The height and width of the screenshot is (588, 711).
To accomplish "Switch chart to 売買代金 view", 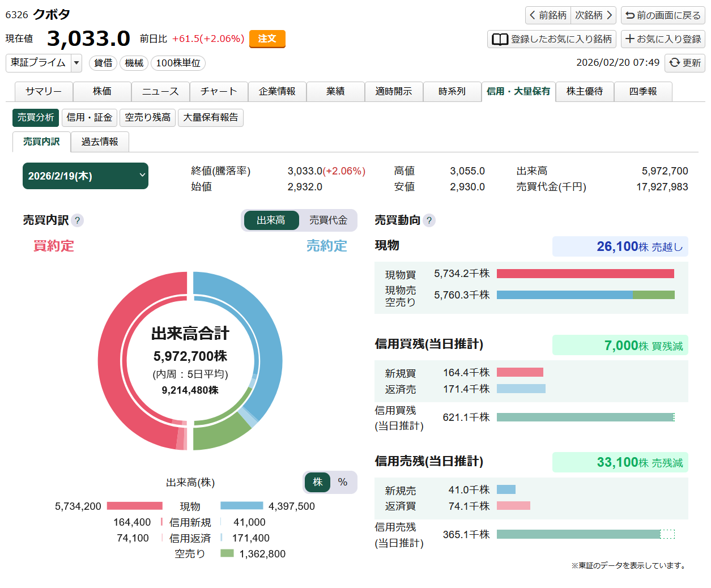I will (x=328, y=220).
